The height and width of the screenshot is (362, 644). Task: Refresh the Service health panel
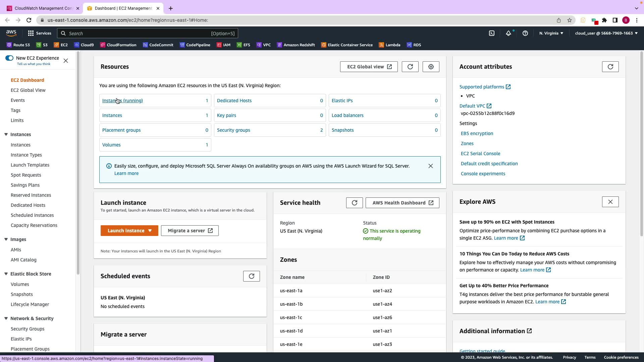click(354, 203)
